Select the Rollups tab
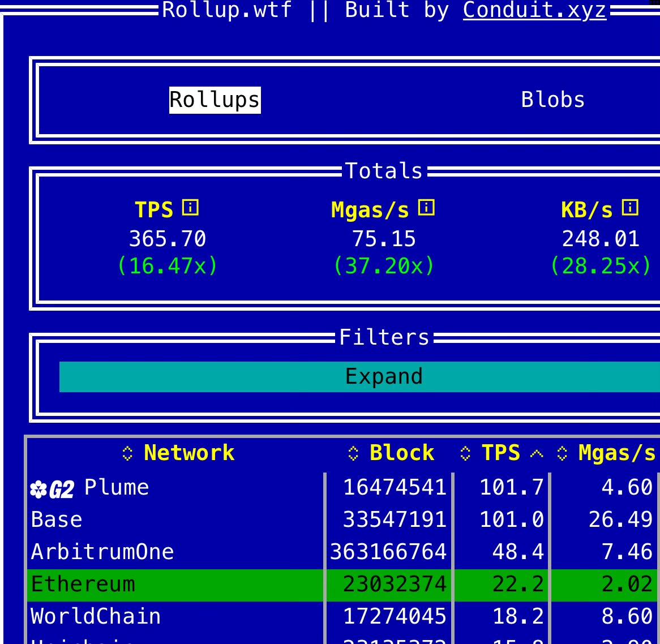Image resolution: width=660 pixels, height=644 pixels. (x=215, y=101)
